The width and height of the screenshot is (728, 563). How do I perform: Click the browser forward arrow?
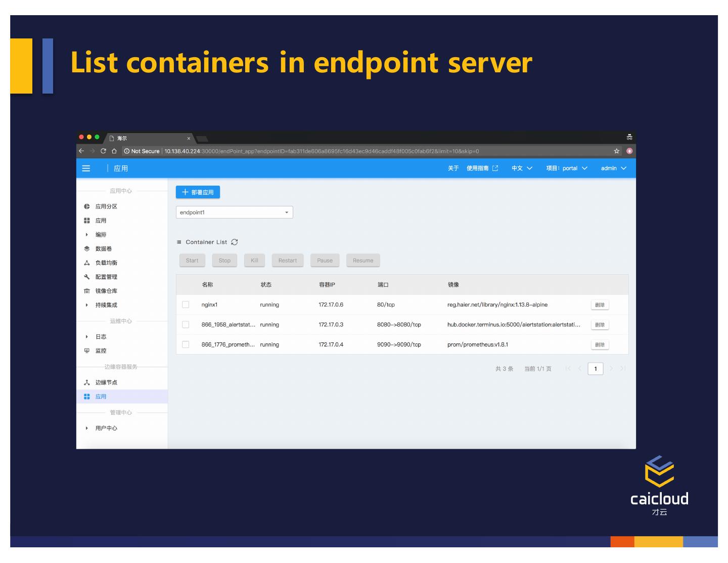92,151
